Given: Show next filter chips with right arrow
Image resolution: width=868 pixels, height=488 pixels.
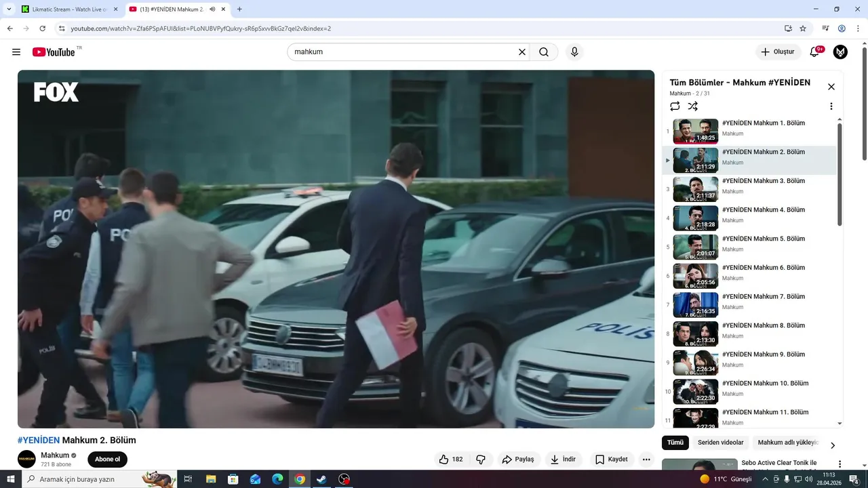Looking at the screenshot, I should [833, 445].
